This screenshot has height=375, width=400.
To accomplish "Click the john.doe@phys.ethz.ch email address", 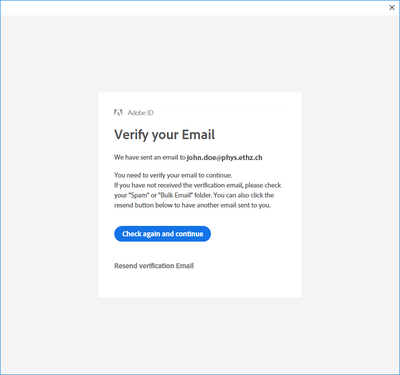I will 224,157.
